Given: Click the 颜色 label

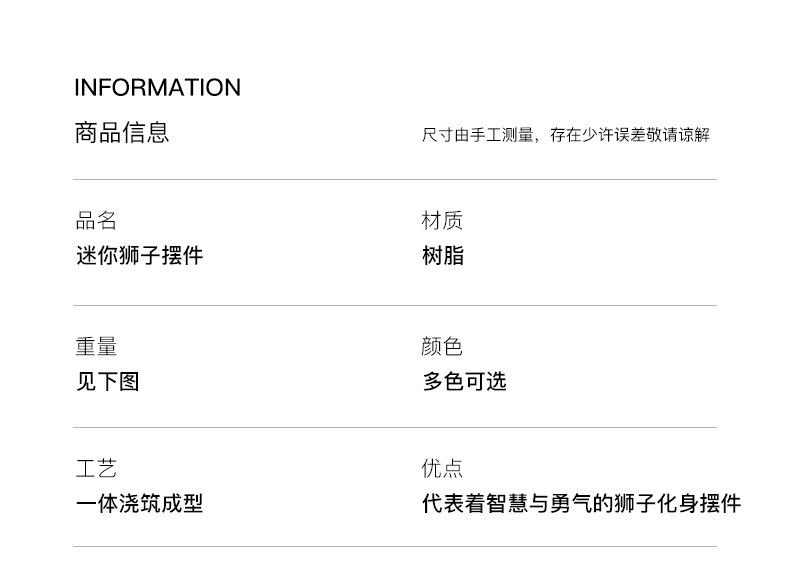Looking at the screenshot, I should pyautogui.click(x=442, y=347).
